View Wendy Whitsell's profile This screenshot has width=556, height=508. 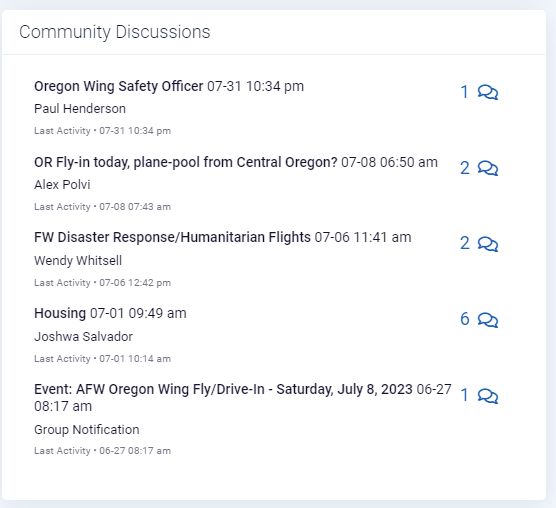pyautogui.click(x=78, y=261)
